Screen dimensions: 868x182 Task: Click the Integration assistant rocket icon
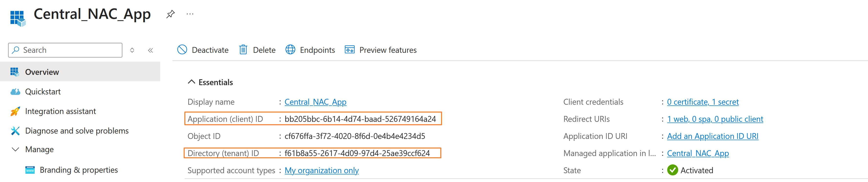coord(15,111)
